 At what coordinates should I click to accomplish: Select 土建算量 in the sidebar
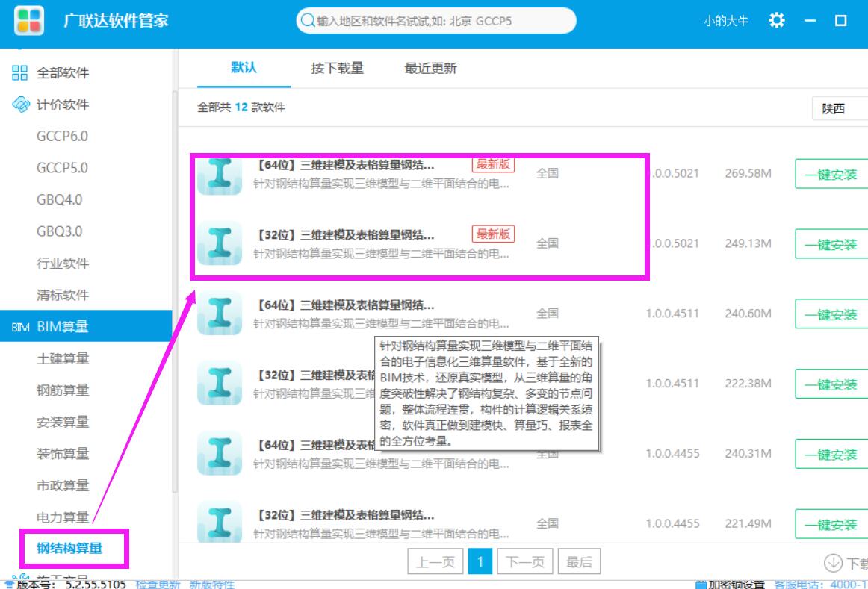coord(63,358)
